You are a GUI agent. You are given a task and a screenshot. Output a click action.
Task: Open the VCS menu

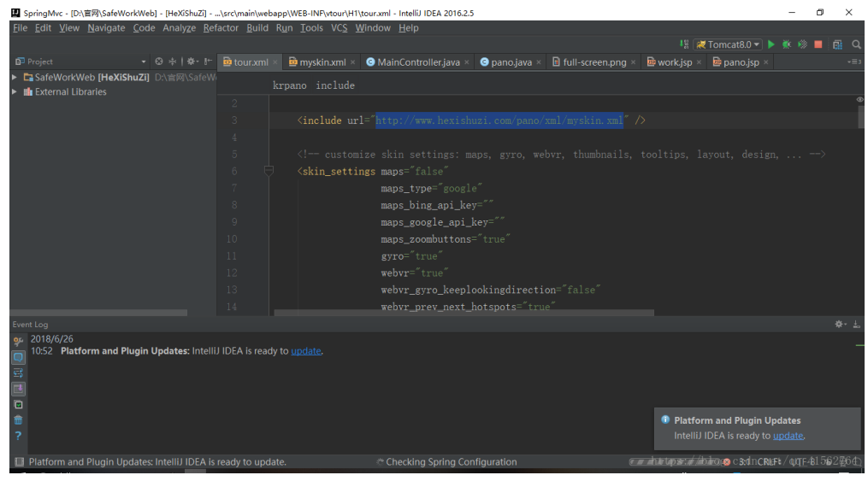[x=339, y=27]
